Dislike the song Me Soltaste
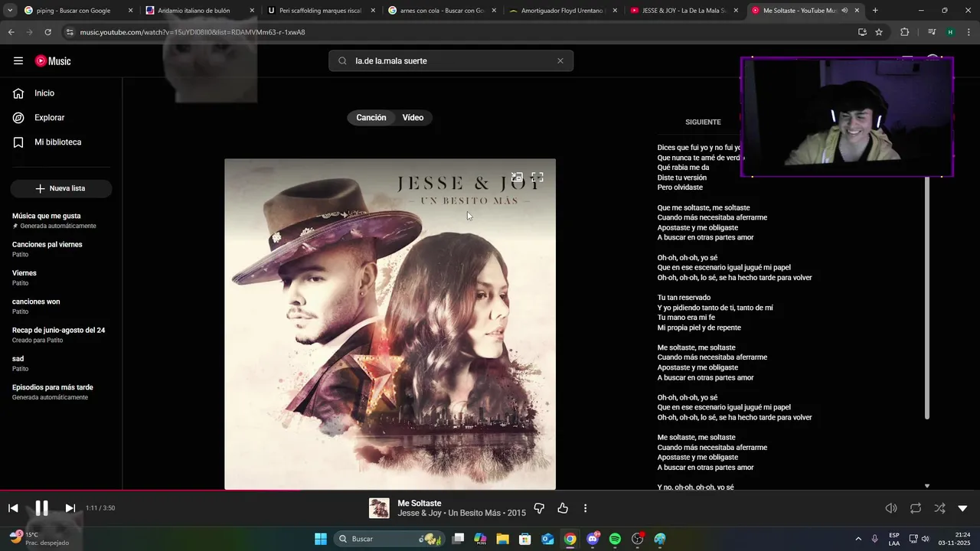 coord(539,508)
